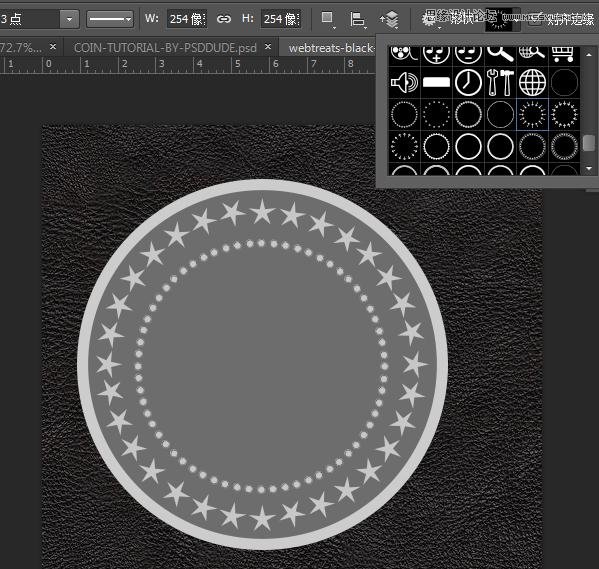This screenshot has width=599, height=569.
Task: Expand the stroke width dropdown arrow
Action: pyautogui.click(x=69, y=19)
